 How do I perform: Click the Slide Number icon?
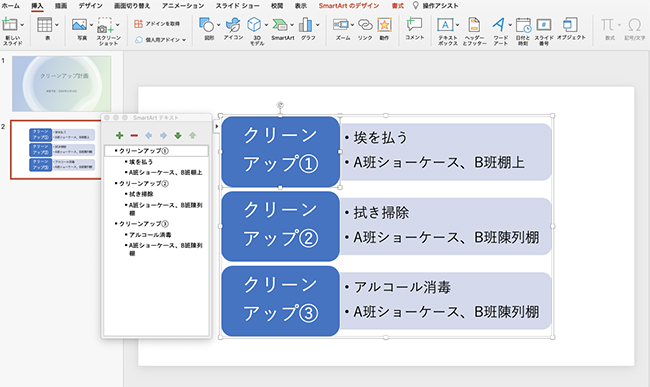pos(543,25)
